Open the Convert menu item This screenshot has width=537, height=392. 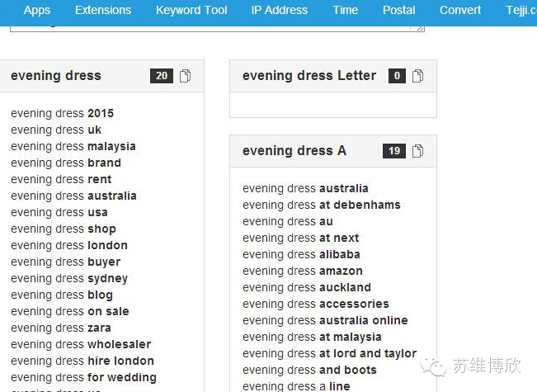click(460, 10)
